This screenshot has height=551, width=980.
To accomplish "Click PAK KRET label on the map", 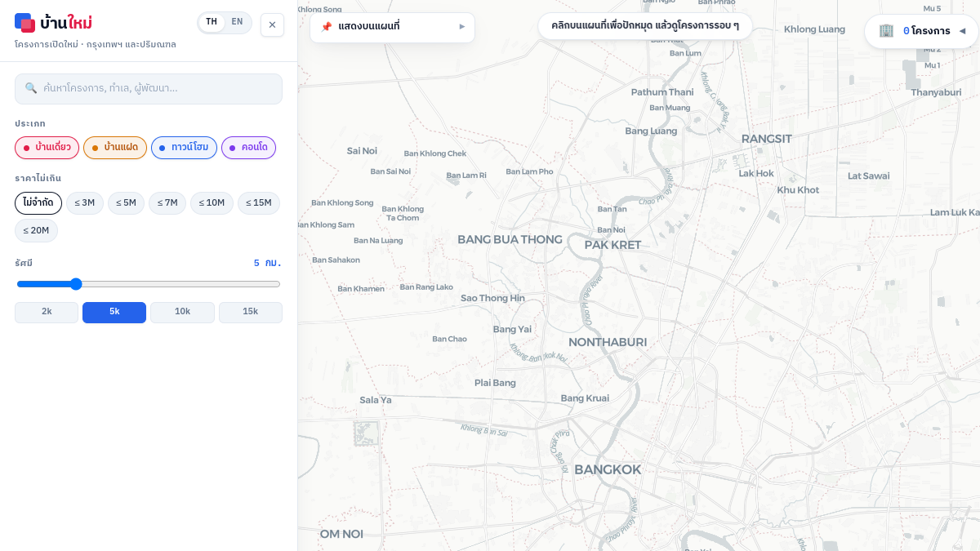I will coord(612,245).
